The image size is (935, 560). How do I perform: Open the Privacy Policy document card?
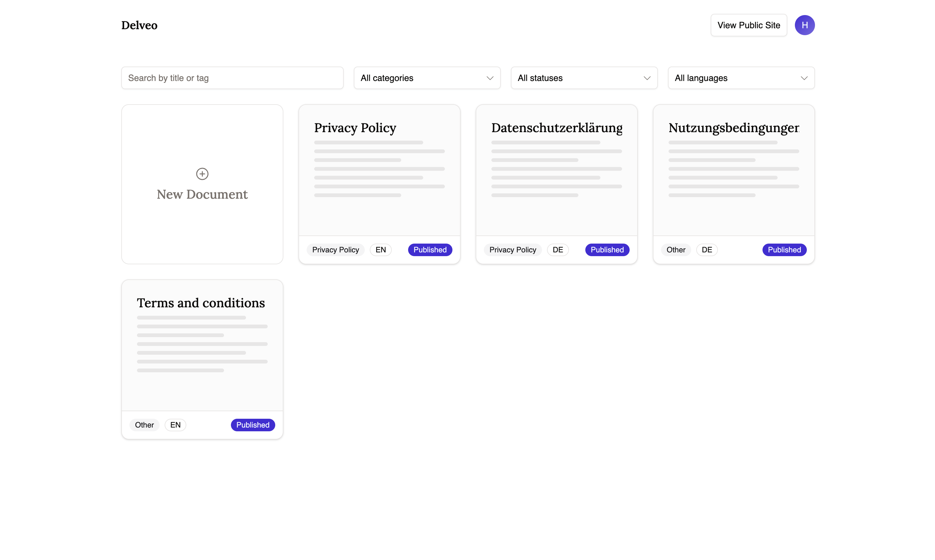pos(379,170)
